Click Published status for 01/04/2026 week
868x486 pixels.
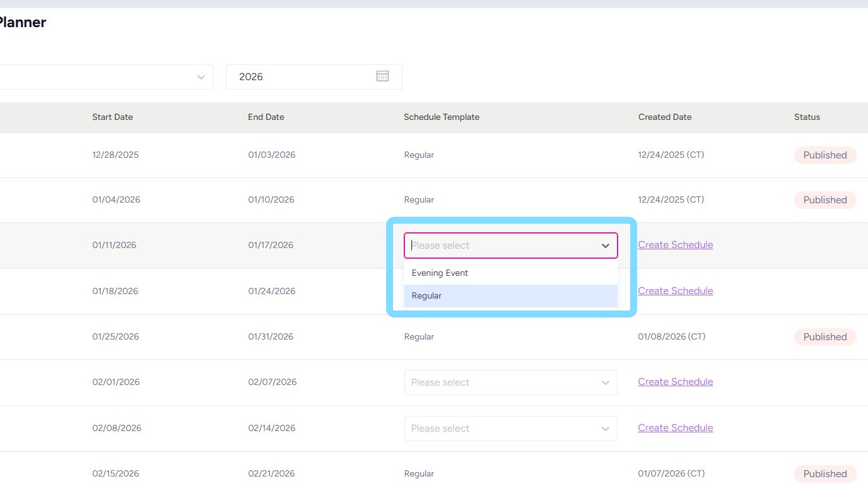coord(824,200)
